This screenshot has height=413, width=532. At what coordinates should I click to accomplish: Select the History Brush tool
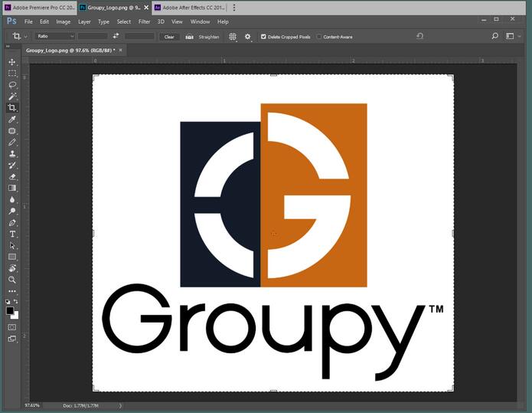tap(12, 166)
